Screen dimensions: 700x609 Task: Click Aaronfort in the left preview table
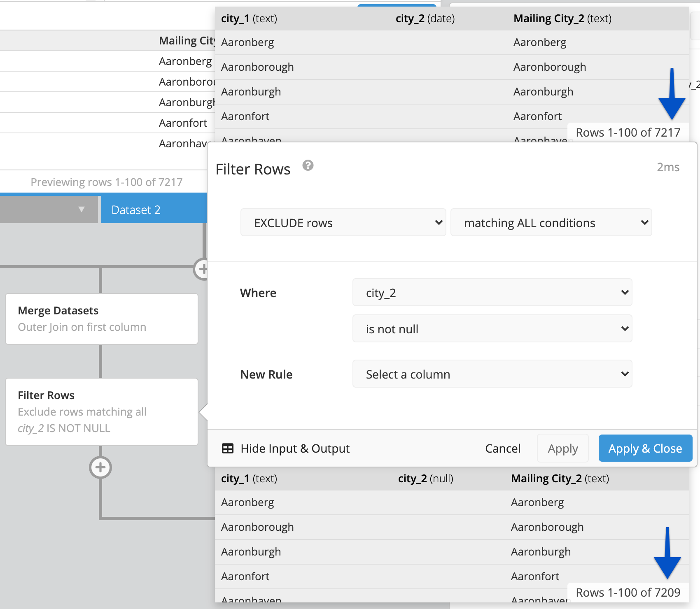point(183,123)
